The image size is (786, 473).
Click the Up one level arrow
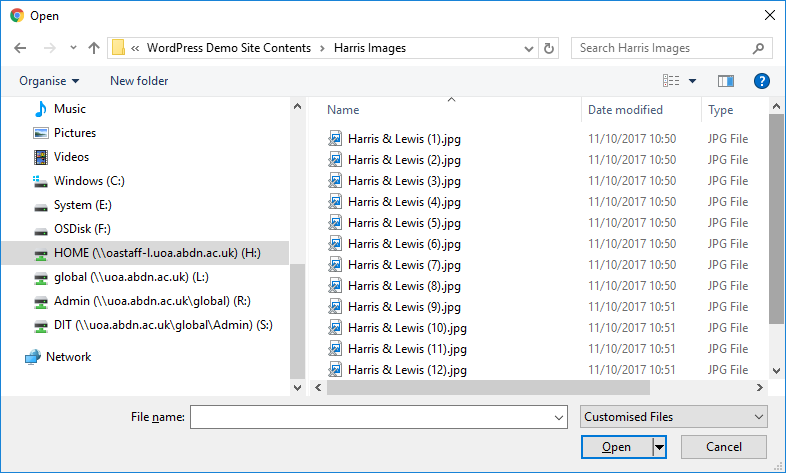pos(94,48)
